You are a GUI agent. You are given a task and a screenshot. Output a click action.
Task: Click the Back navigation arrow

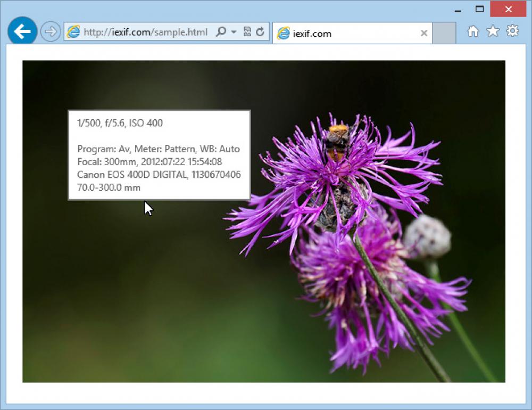[x=22, y=31]
